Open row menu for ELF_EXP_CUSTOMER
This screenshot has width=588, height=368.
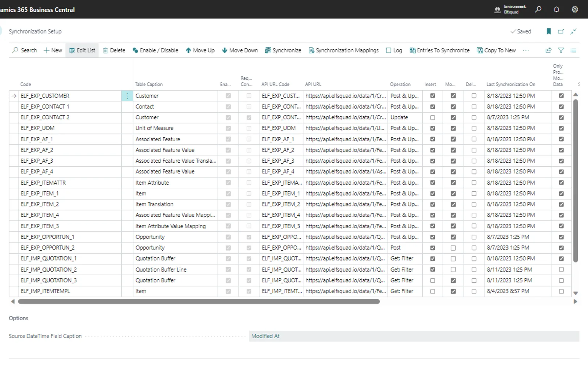pos(127,96)
